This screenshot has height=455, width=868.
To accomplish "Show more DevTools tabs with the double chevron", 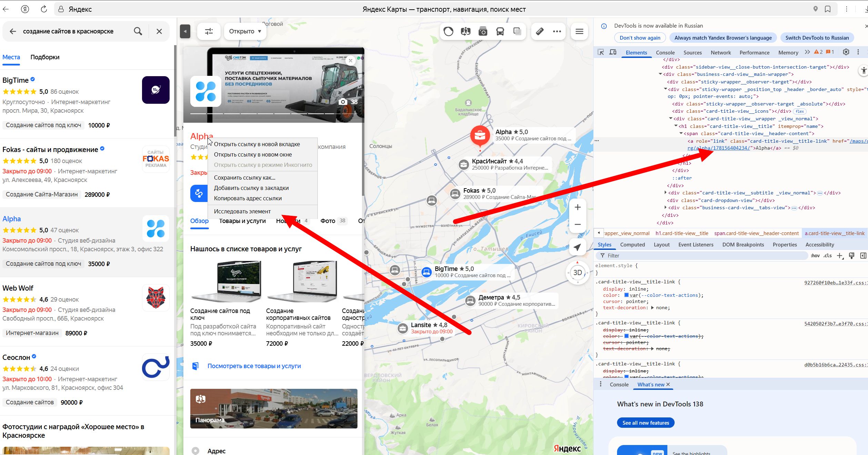I will click(807, 52).
